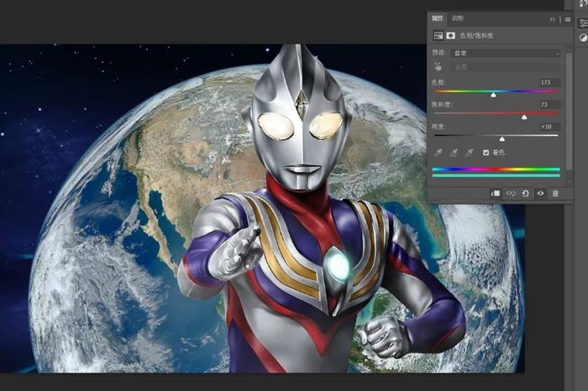This screenshot has height=391, width=588.
Task: Click the saturation value field showing 73
Action: tap(549, 105)
